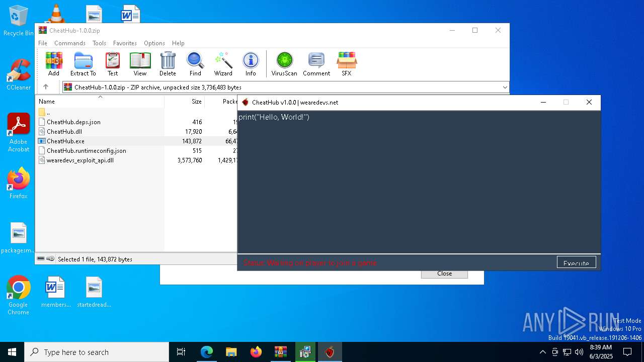Open Google Chrome desktop shortcut
644x362 pixels.
[18, 295]
